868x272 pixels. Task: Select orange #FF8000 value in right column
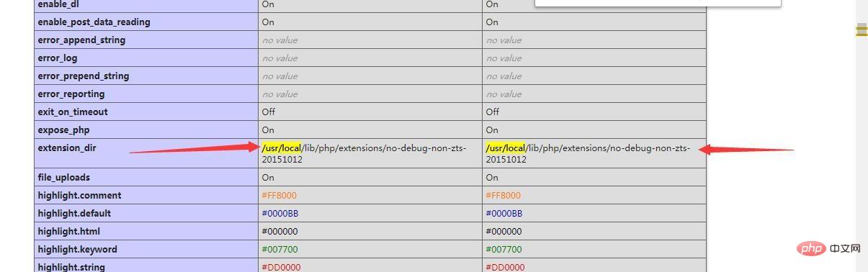point(504,196)
